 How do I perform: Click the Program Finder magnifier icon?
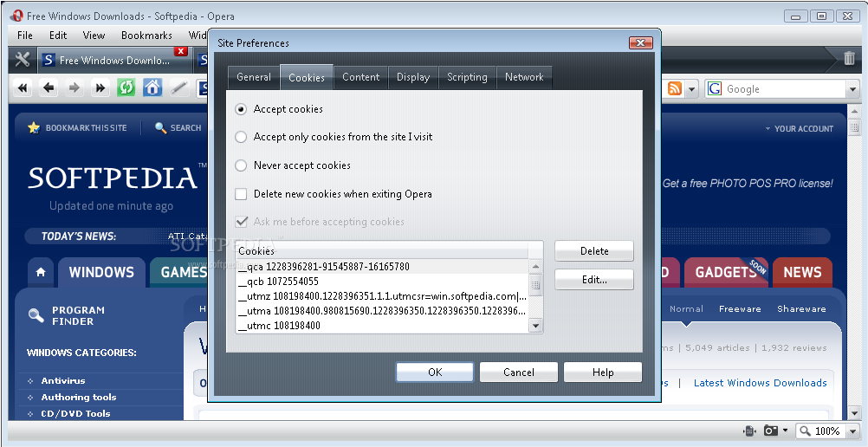pos(36,315)
